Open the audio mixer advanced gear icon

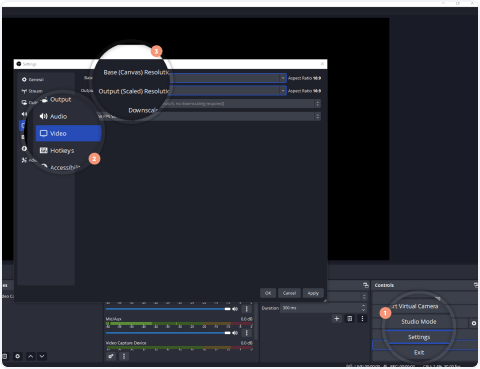[111, 356]
